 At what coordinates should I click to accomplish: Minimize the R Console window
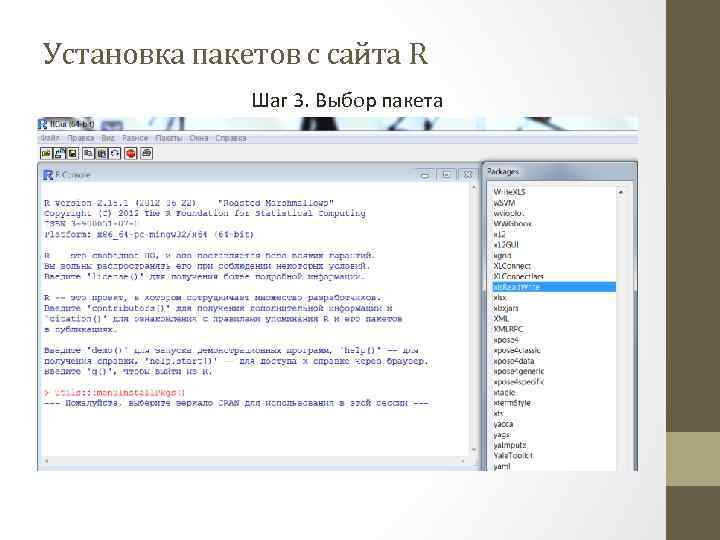(425, 175)
